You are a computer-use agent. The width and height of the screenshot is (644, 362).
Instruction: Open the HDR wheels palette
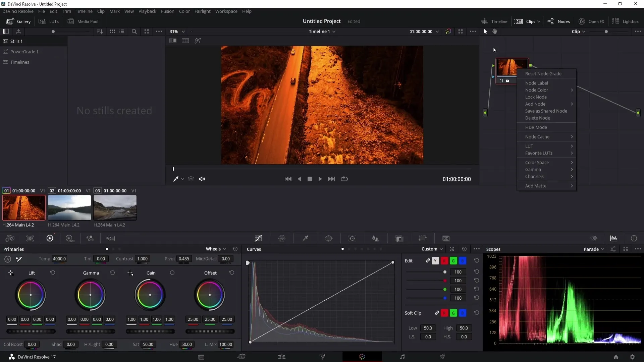click(70, 238)
